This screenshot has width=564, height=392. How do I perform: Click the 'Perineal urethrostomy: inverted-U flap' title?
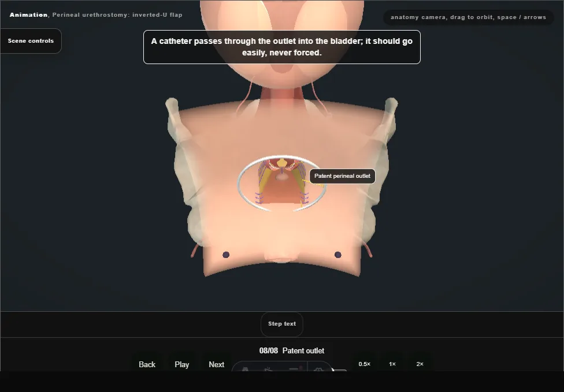pos(117,15)
